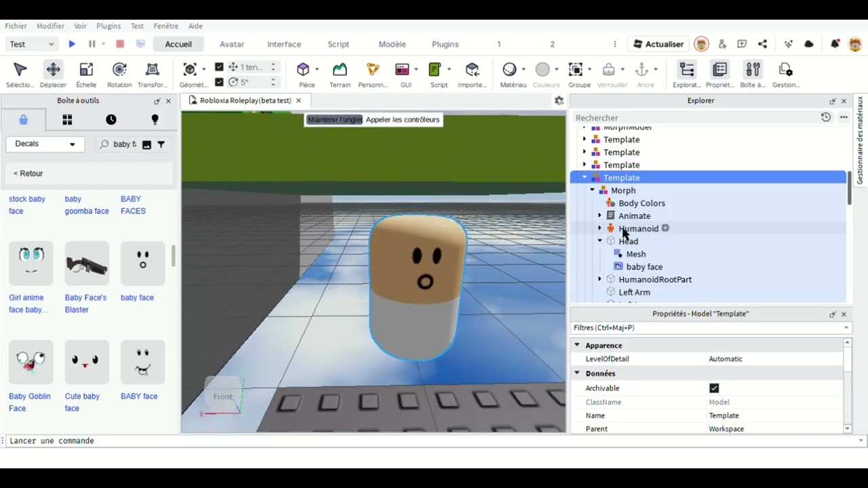868x488 pixels.
Task: Switch to the Modèle ribbon tab
Action: tap(392, 44)
